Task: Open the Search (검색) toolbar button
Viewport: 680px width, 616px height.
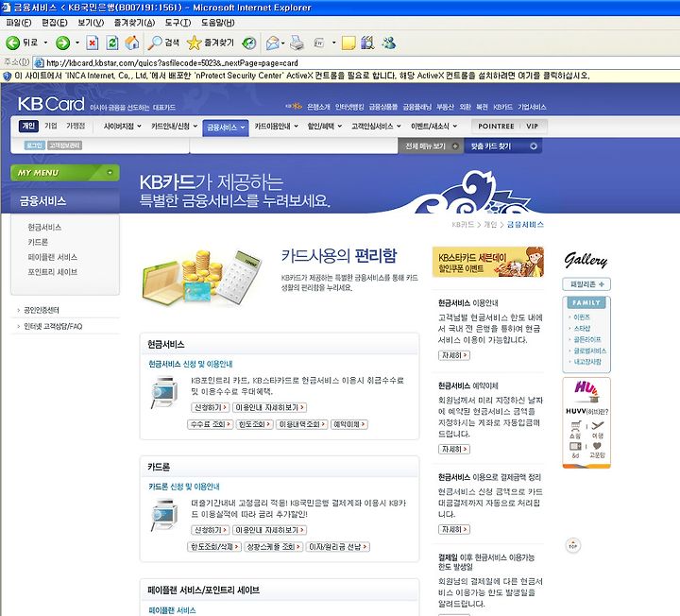Action: coord(163,43)
